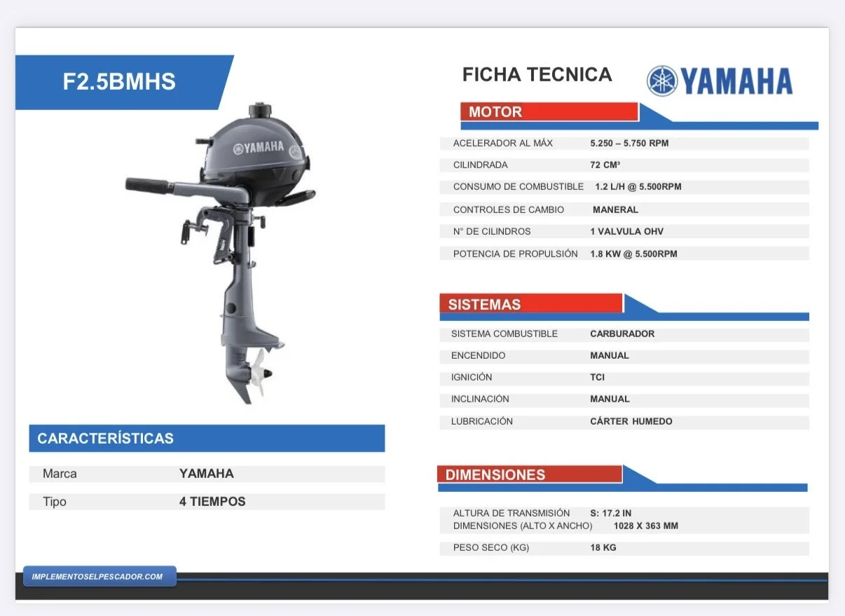Click the MOTOR section header
The image size is (845, 616).
click(549, 111)
